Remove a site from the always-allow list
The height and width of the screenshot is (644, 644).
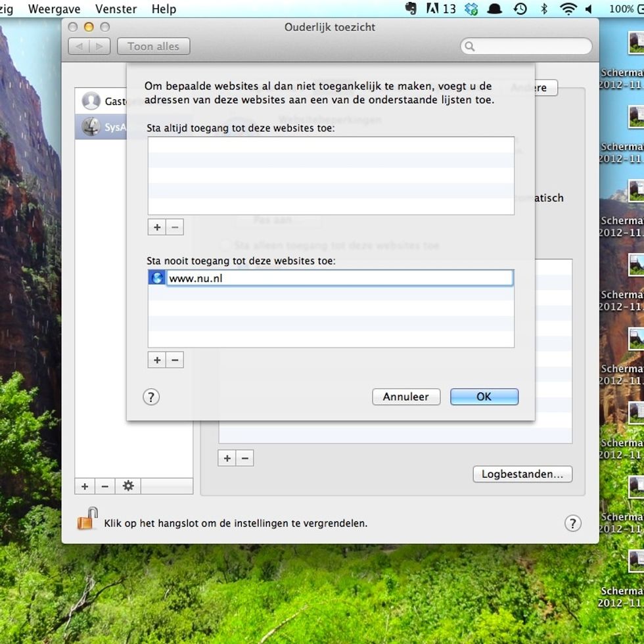tap(175, 227)
